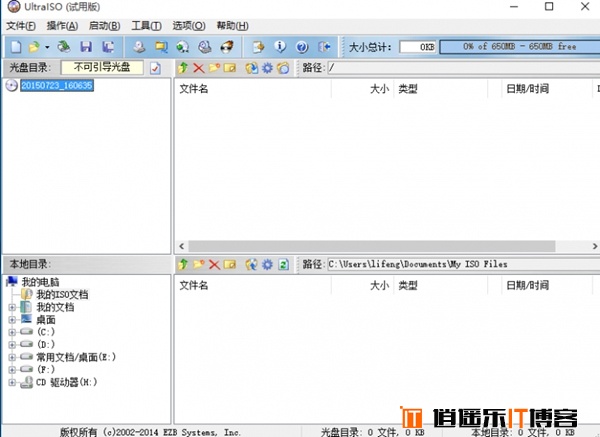Expand the (D:) drive node

click(12, 344)
